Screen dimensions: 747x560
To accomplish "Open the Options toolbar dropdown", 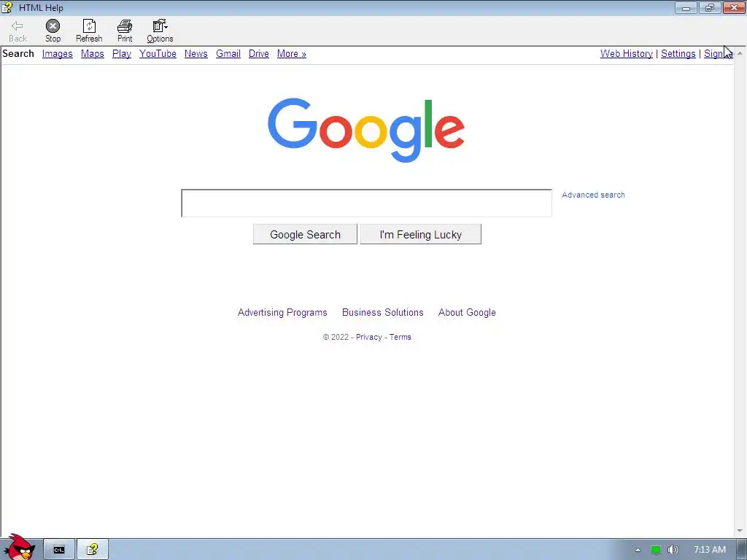I will [160, 31].
